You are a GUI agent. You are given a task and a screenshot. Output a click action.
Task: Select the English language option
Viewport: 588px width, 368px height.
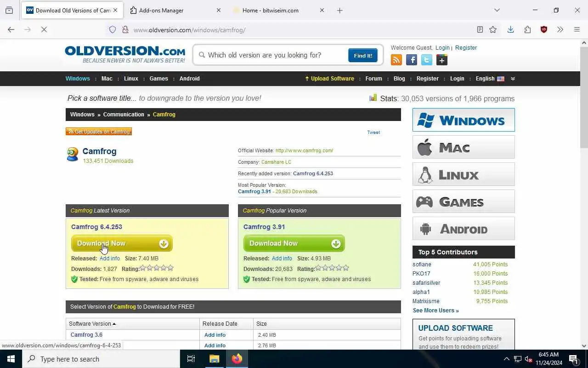coord(490,79)
